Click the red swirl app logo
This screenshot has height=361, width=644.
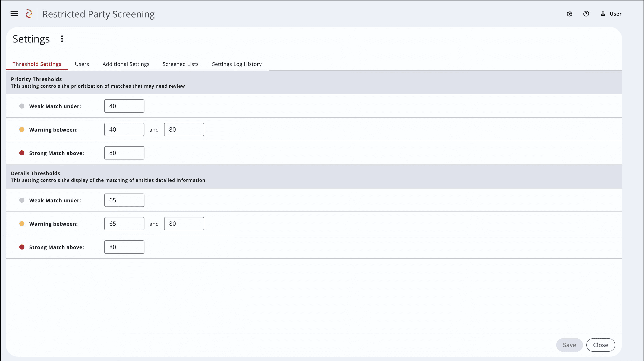(x=29, y=14)
